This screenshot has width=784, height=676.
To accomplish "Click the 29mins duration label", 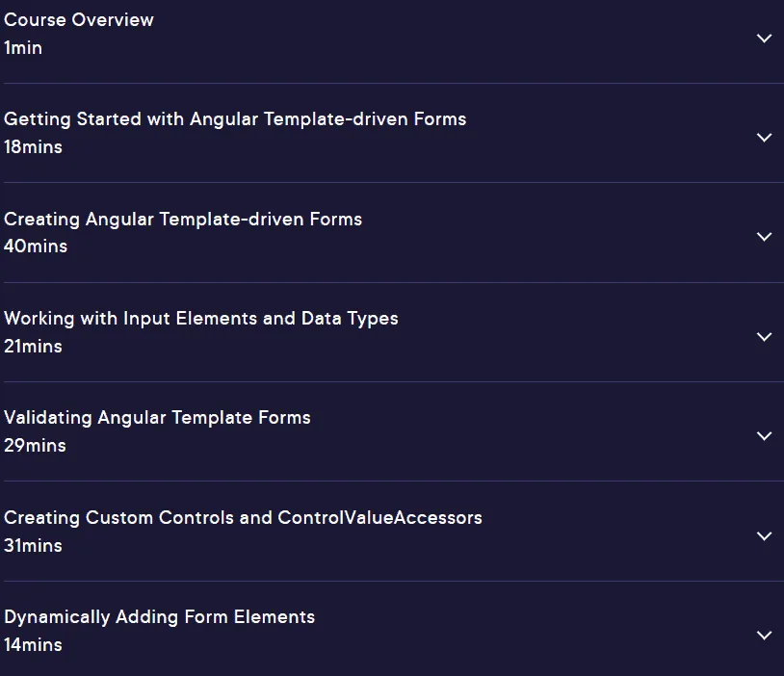I will (x=35, y=446).
